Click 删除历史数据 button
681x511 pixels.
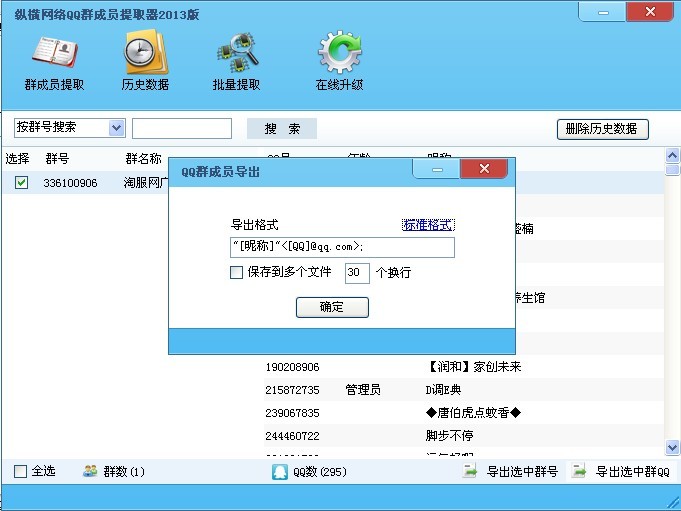(603, 129)
